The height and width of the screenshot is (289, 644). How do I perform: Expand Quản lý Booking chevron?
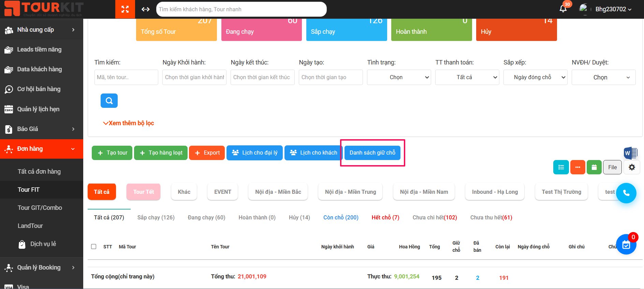point(73,268)
